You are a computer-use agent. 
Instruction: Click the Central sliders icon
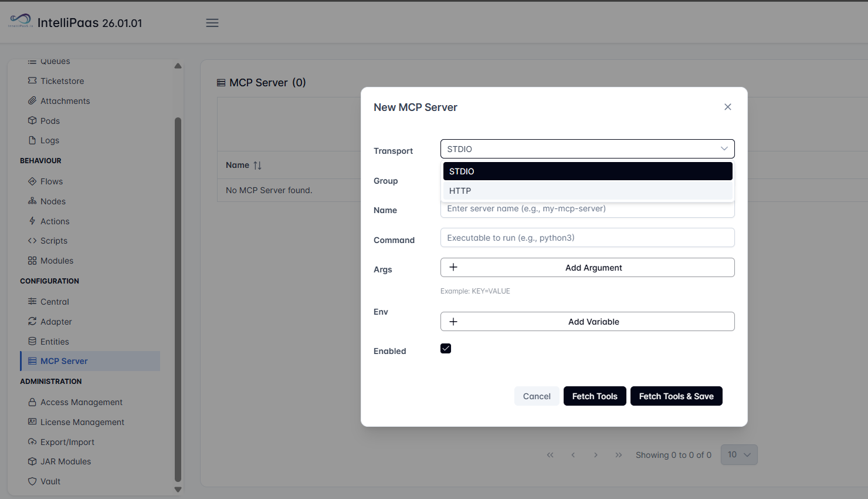32,301
